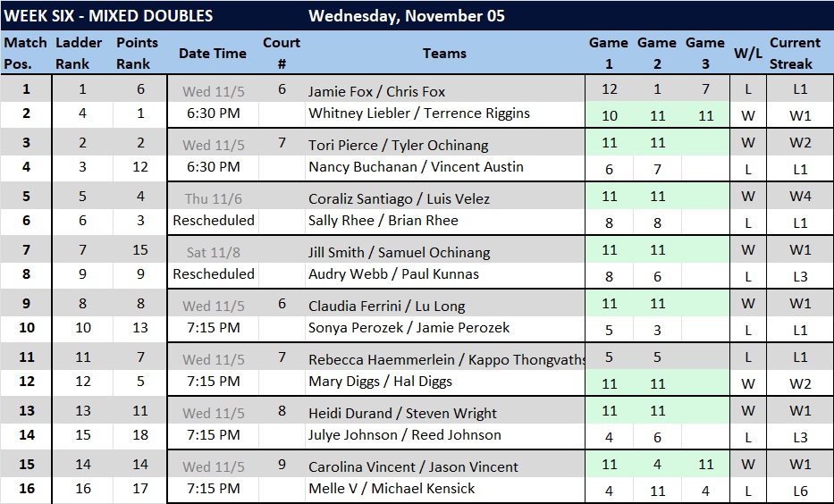Select the Teams column header
834x504 pixels.
pyautogui.click(x=444, y=54)
